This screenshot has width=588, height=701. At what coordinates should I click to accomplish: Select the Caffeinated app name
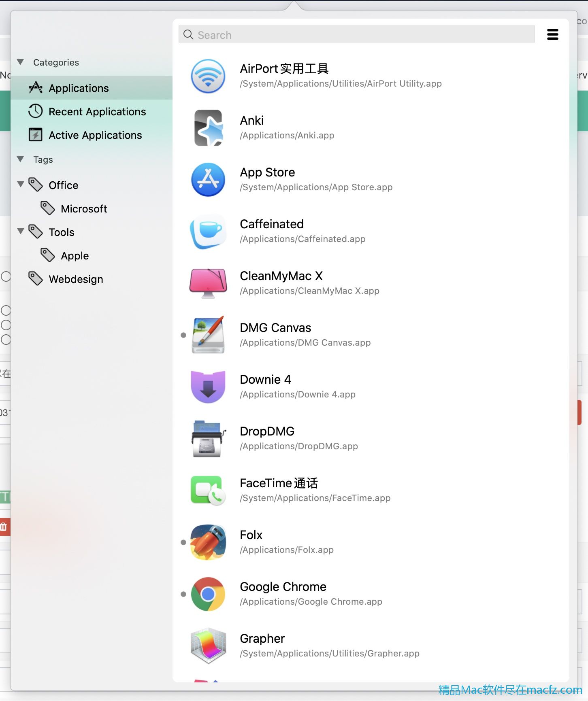(x=272, y=224)
